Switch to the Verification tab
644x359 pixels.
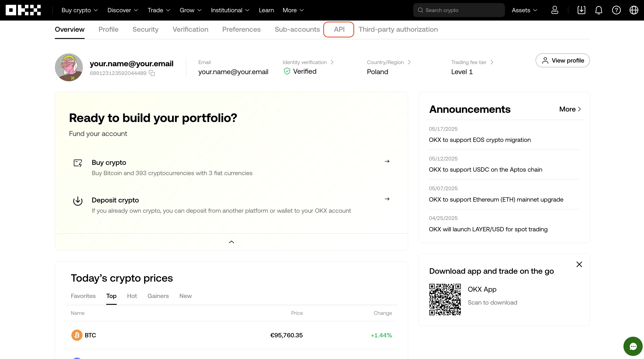click(x=190, y=29)
